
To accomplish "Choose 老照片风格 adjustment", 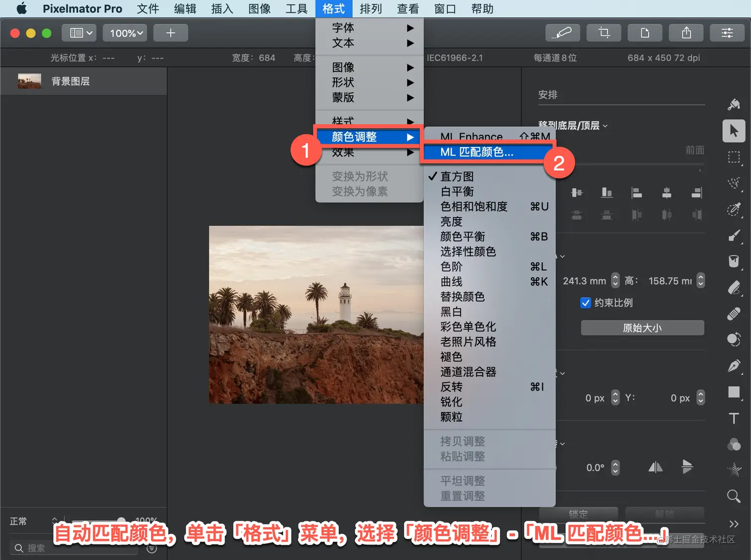I will pos(489,342).
